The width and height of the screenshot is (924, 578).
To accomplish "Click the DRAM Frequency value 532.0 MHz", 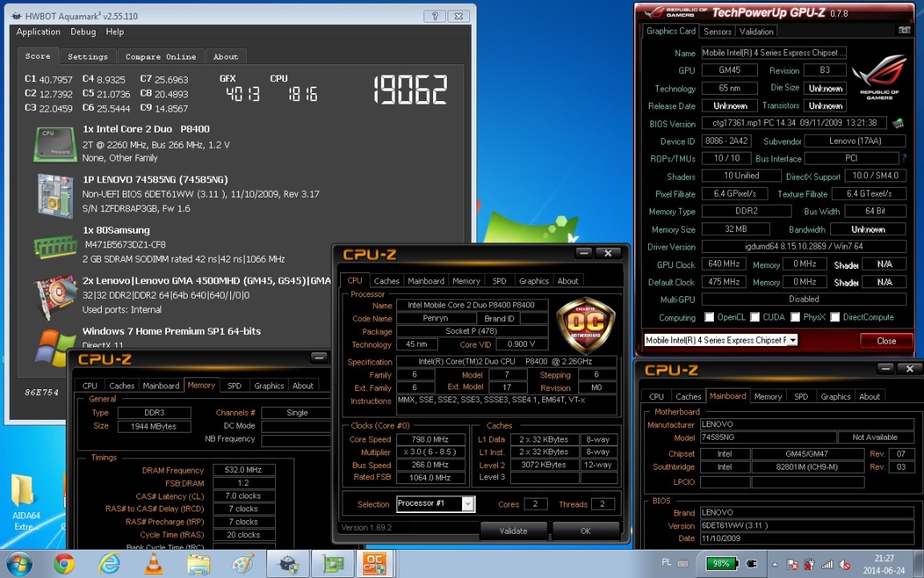I will tap(243, 470).
